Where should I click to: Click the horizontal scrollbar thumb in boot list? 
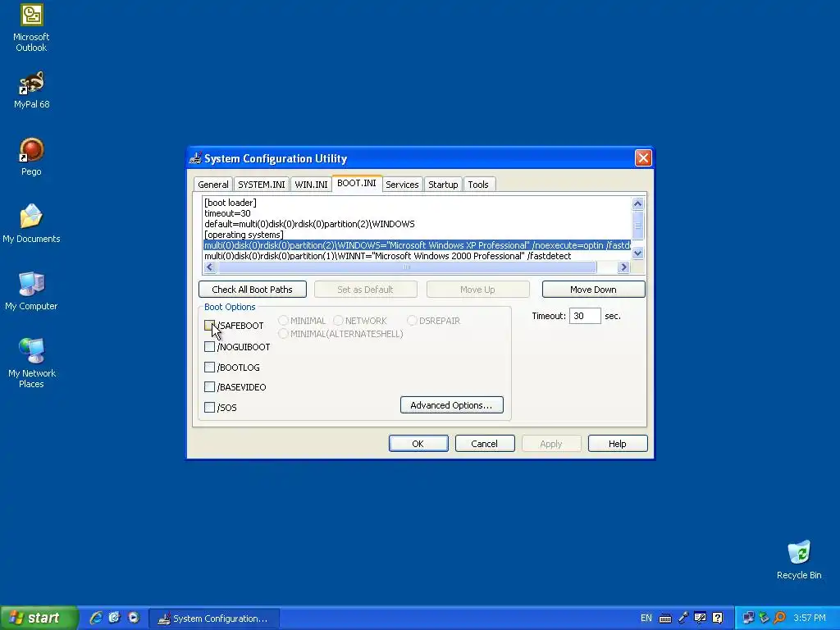[x=407, y=267]
